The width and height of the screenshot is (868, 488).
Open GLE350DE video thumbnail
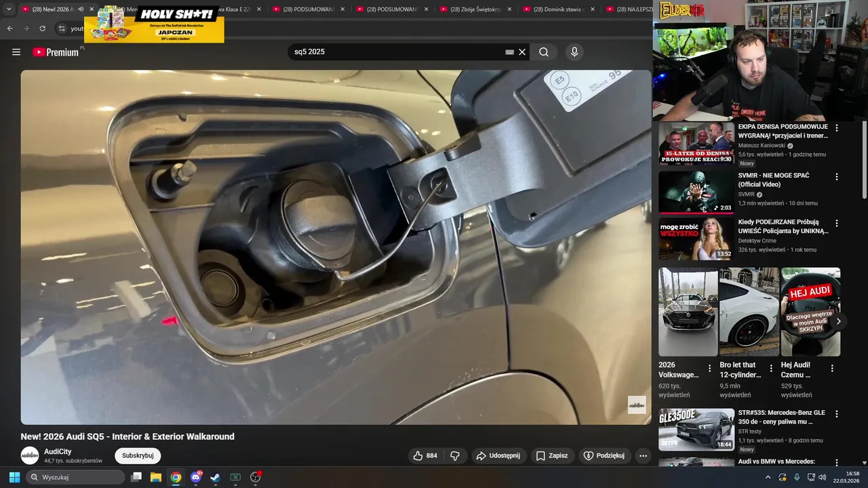point(696,429)
